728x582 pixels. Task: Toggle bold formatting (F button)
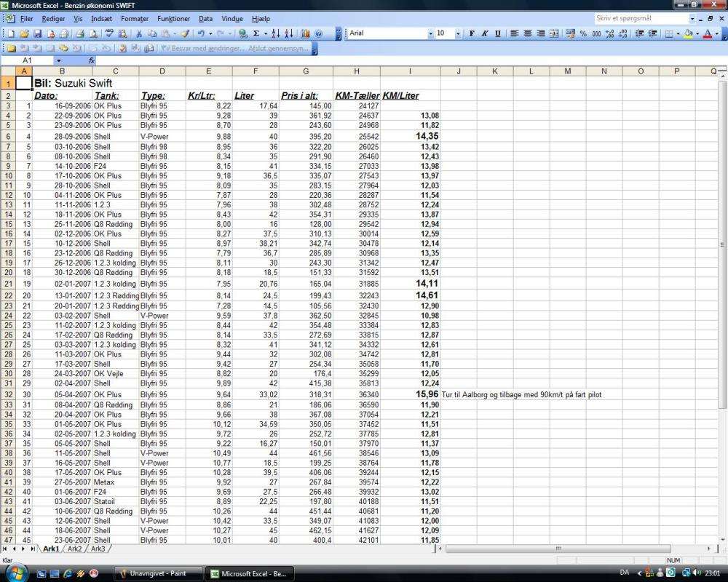pyautogui.click(x=472, y=33)
